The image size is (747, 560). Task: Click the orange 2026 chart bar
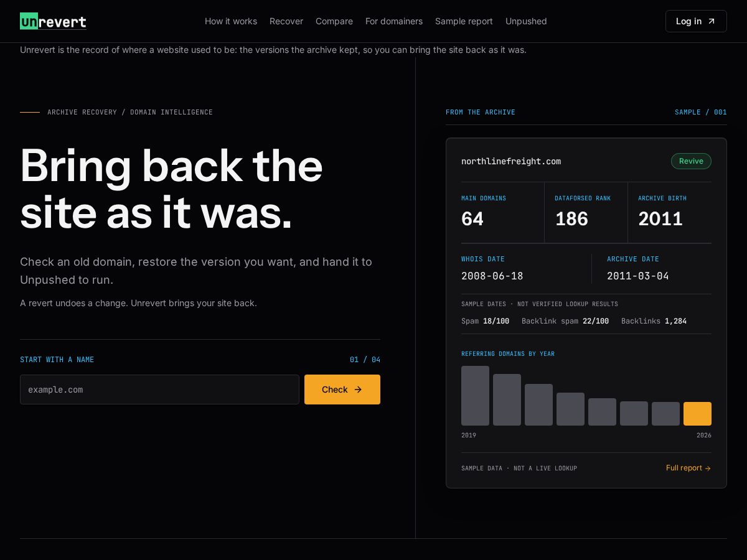(697, 414)
